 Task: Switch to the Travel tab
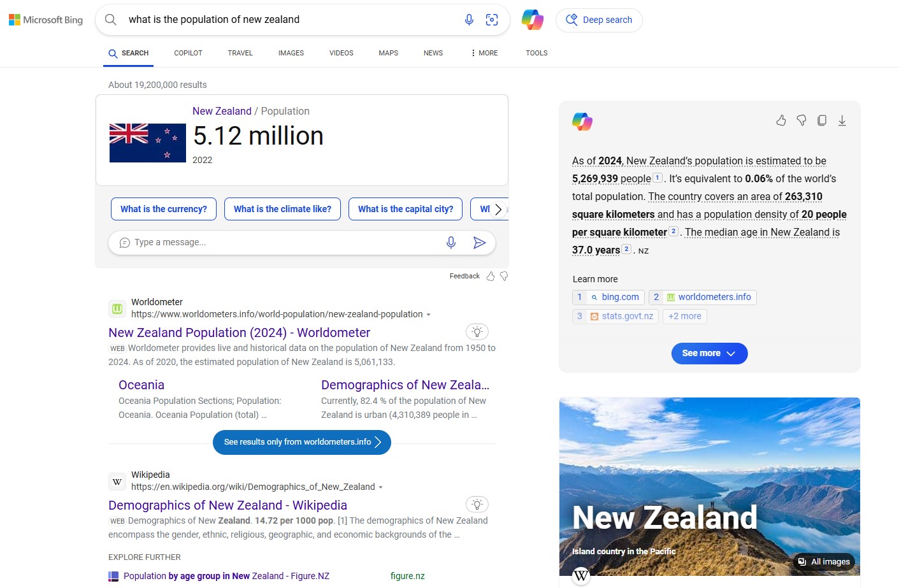pyautogui.click(x=240, y=53)
